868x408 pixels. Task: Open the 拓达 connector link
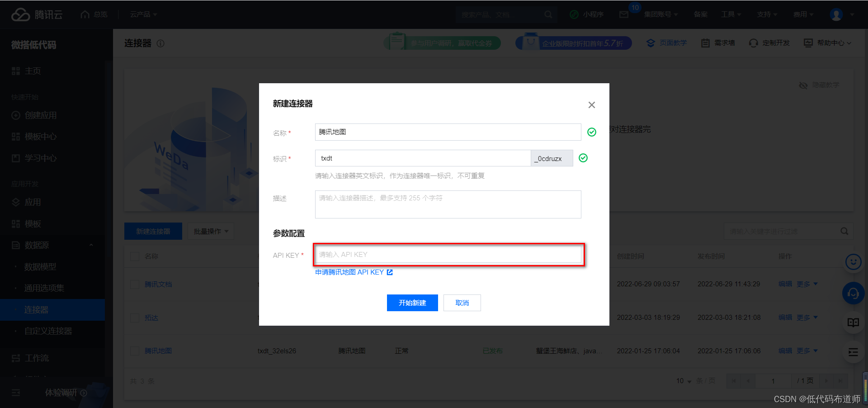click(x=151, y=318)
